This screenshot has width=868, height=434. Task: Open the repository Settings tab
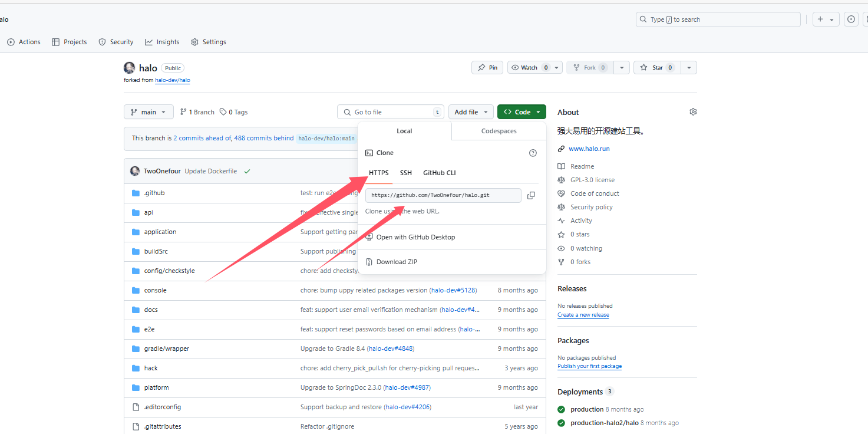[x=209, y=42]
